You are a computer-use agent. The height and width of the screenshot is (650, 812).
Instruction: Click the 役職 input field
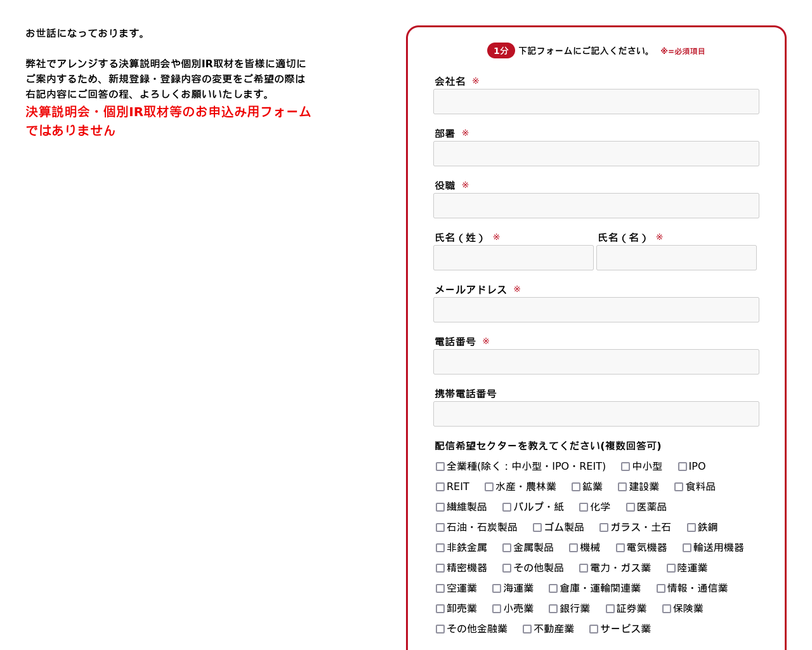tap(596, 206)
